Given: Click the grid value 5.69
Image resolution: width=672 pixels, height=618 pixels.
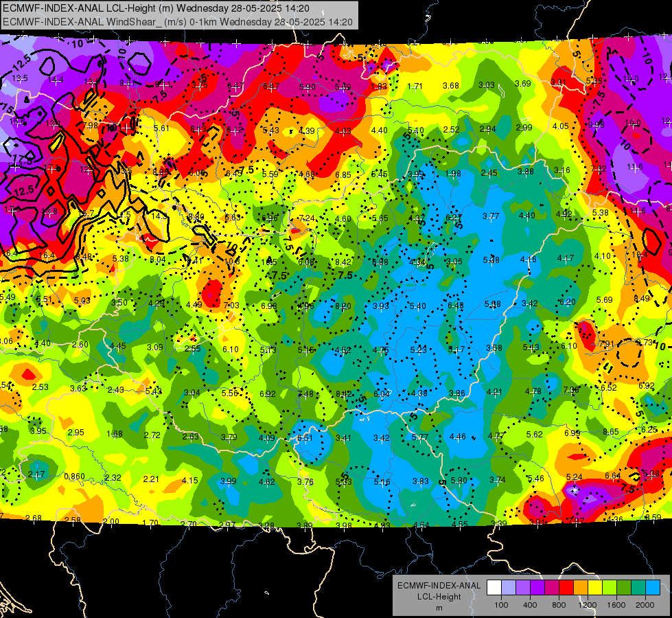Looking at the screenshot, I should [605, 300].
